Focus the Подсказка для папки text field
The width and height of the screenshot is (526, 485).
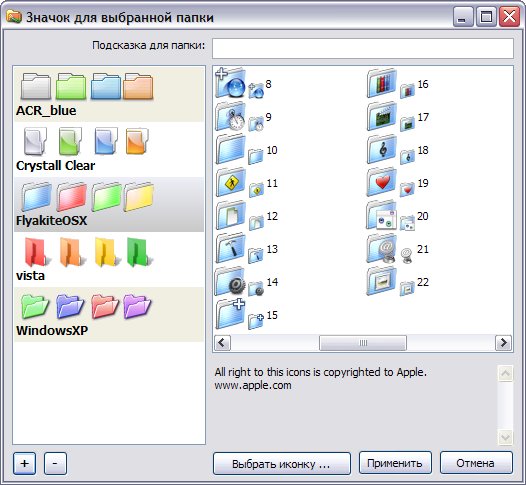pos(363,48)
